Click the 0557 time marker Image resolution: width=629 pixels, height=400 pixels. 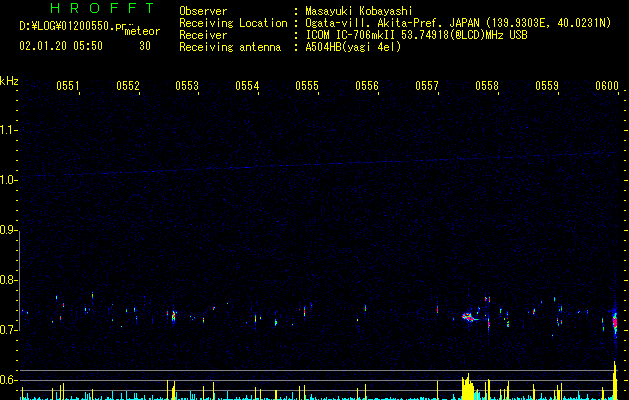pos(427,86)
